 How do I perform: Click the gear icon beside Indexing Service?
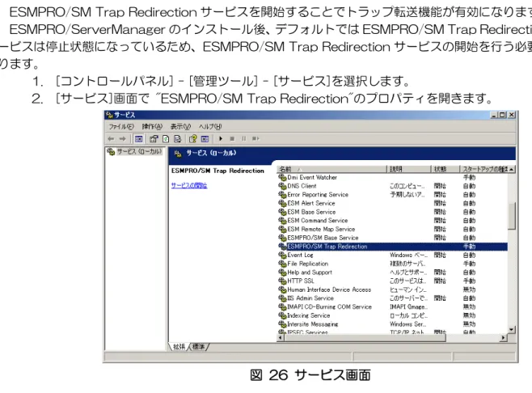click(282, 315)
